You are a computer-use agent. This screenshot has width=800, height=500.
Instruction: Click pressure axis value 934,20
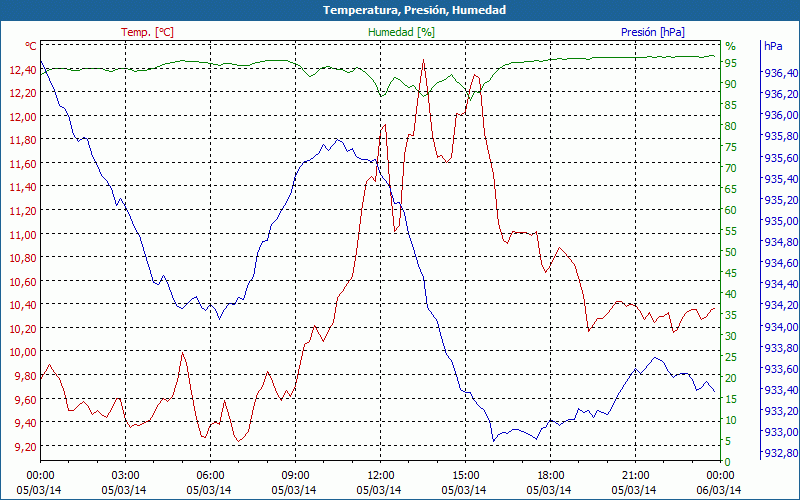coord(780,305)
